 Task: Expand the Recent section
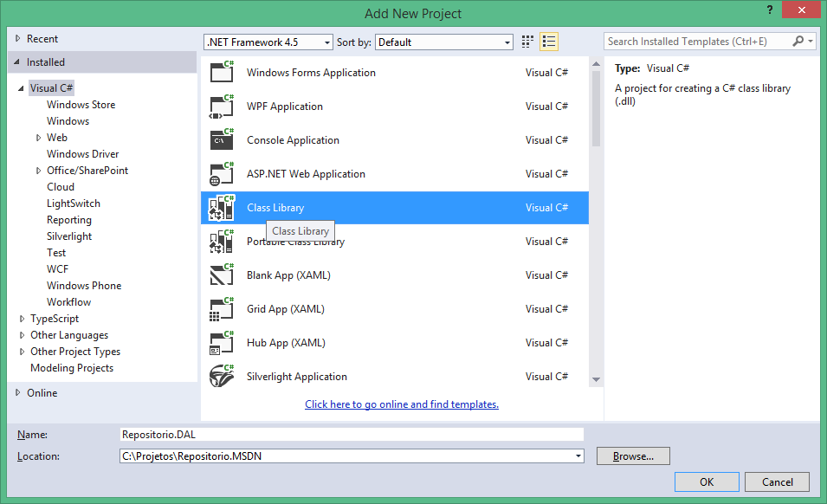(x=17, y=38)
